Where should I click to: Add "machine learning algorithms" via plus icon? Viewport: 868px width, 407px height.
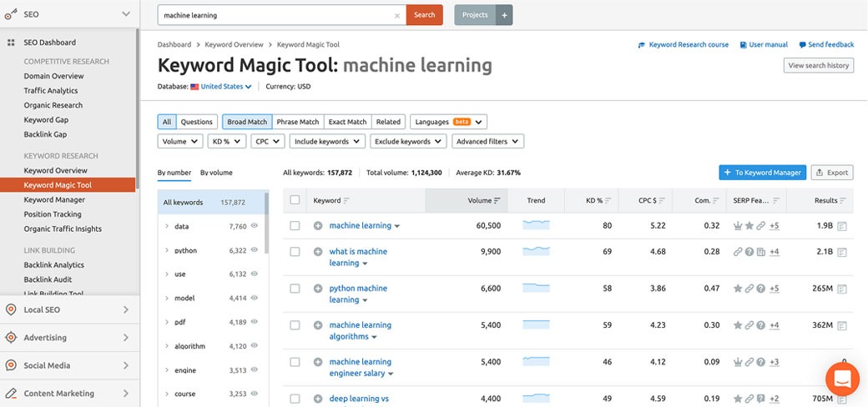point(318,325)
